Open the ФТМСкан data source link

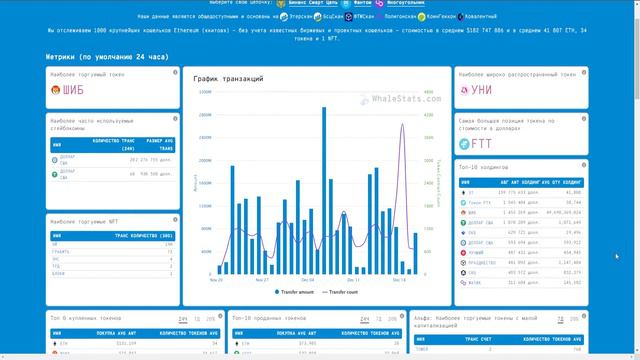pos(364,17)
